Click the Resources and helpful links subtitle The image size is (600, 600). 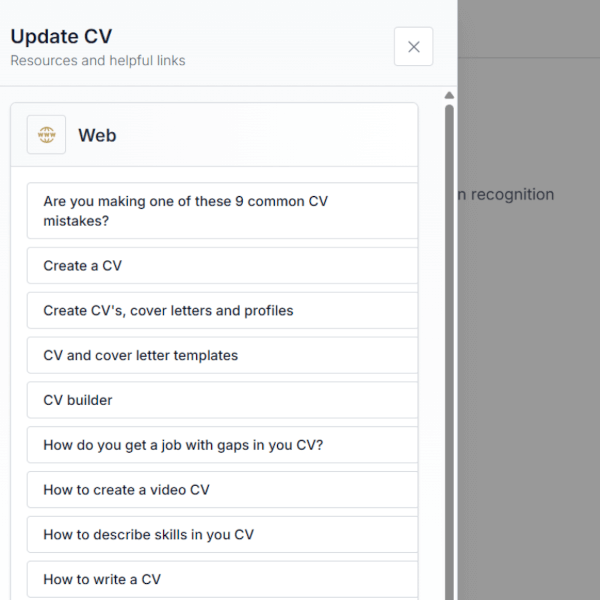[x=97, y=61]
